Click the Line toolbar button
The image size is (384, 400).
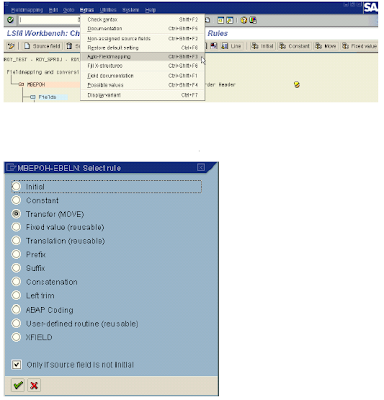(x=231, y=46)
